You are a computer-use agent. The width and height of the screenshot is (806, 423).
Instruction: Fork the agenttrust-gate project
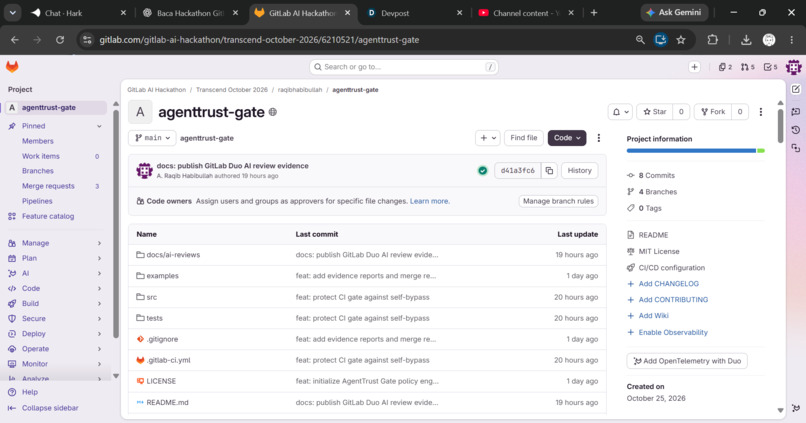[713, 112]
